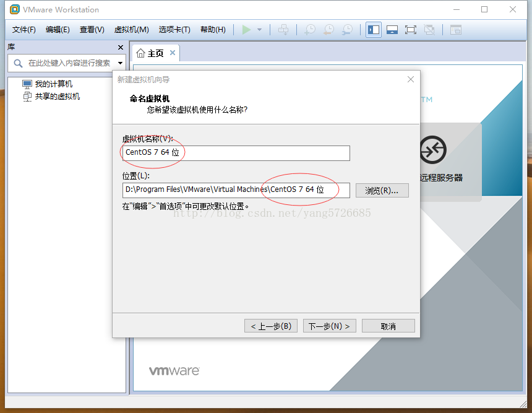Open the 帮助(H) menu

tap(213, 30)
